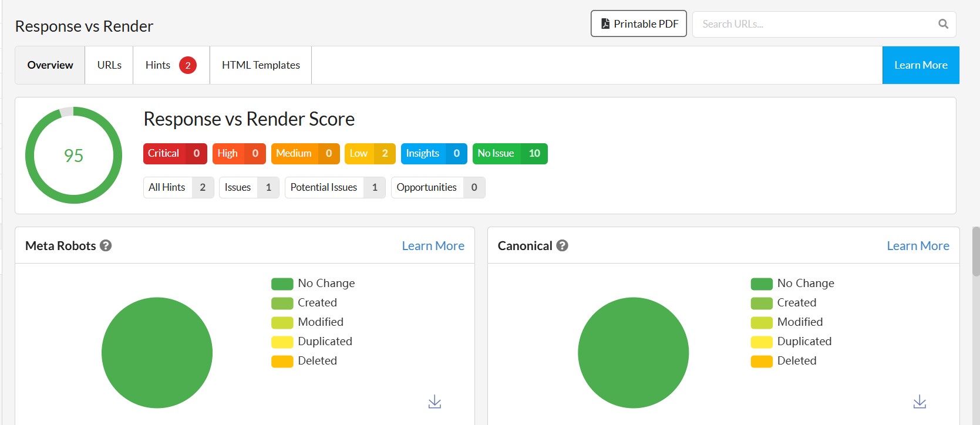Screen dimensions: 980x425
Task: Click the page vertical scrollbar thumb
Action: [976, 251]
